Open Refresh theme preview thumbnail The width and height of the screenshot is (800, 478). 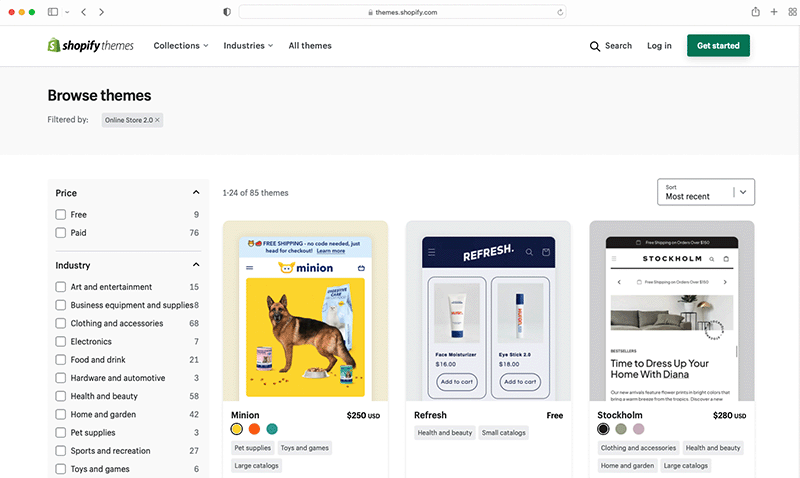tap(488, 311)
